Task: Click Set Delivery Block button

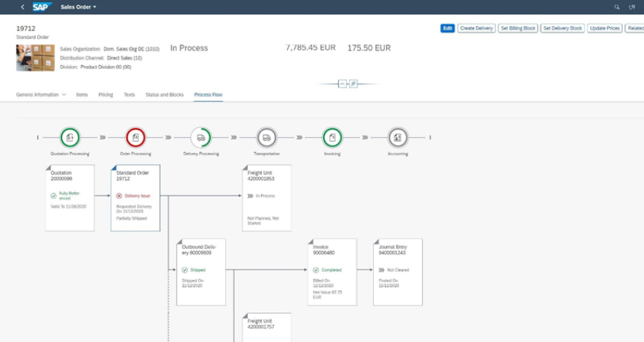Action: pos(562,28)
